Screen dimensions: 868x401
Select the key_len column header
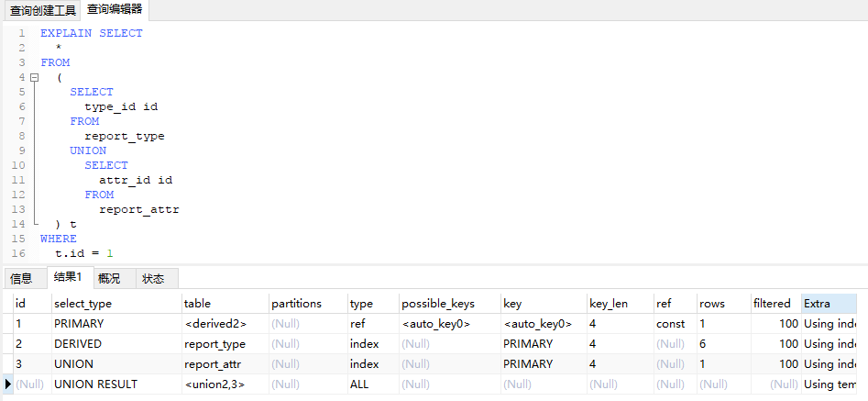coord(609,303)
